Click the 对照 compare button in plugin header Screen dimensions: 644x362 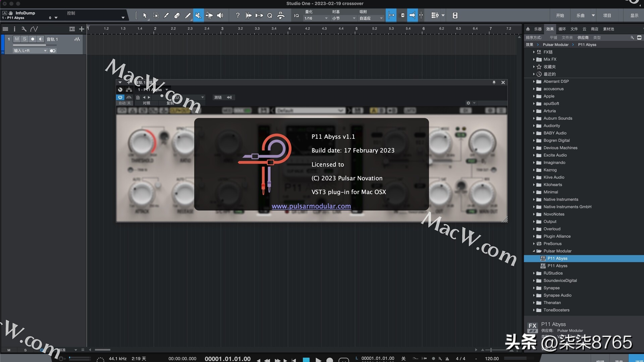point(147,103)
